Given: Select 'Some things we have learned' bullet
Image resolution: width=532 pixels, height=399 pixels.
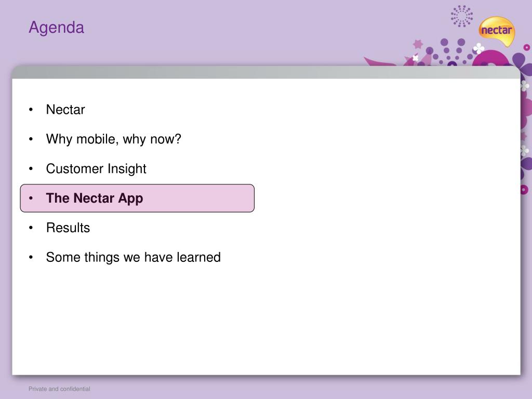Looking at the screenshot, I should pyautogui.click(x=134, y=257).
